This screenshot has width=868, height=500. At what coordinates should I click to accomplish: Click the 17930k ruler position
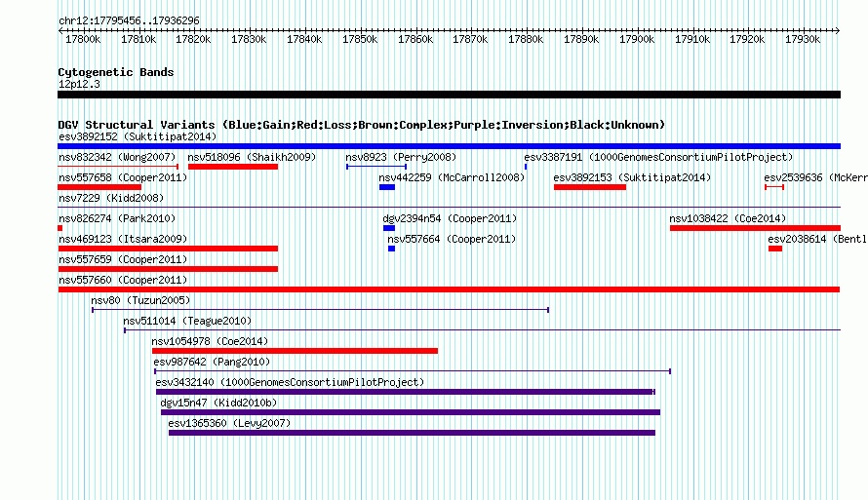pyautogui.click(x=803, y=39)
